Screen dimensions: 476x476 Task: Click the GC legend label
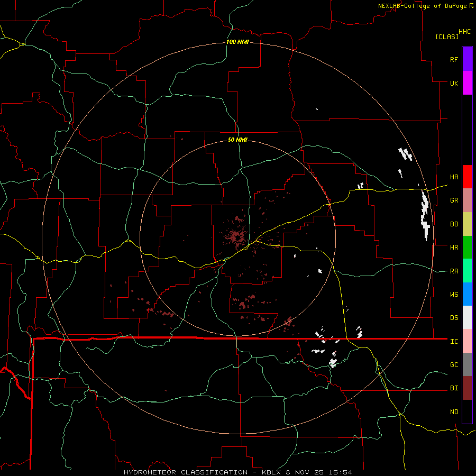(x=454, y=365)
